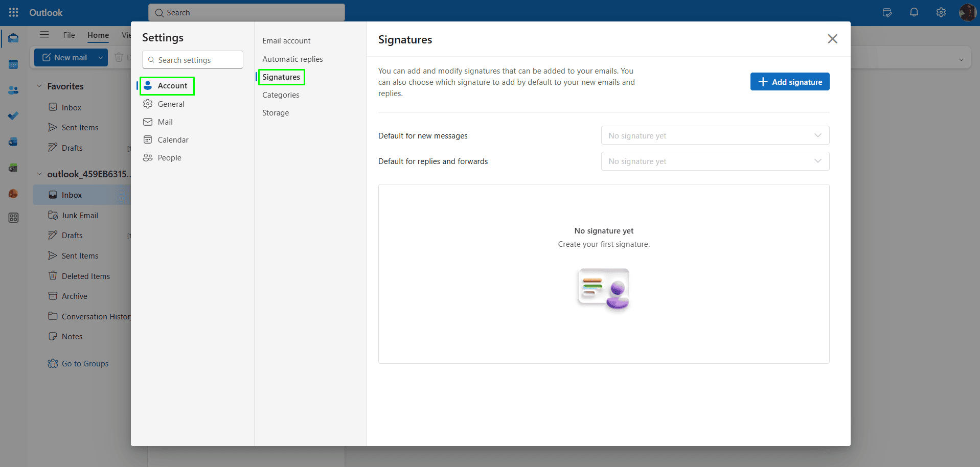
Task: Expand the New mail split-button arrow
Action: click(101, 57)
